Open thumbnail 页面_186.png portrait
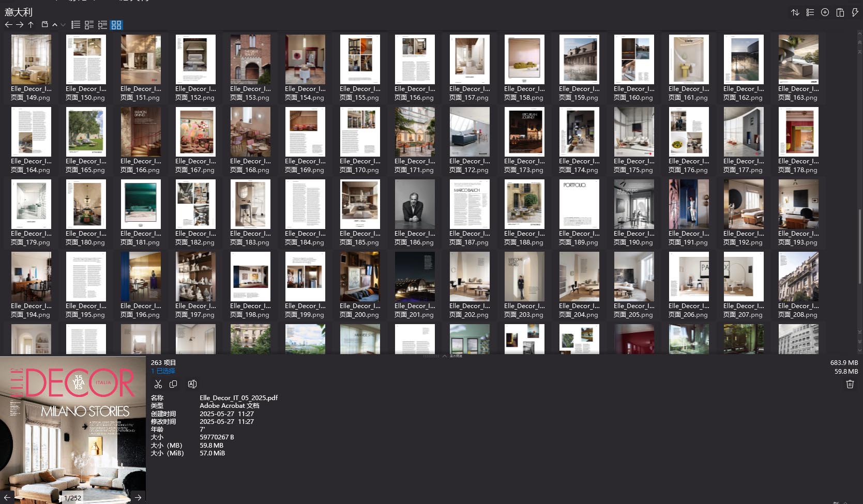 click(415, 204)
